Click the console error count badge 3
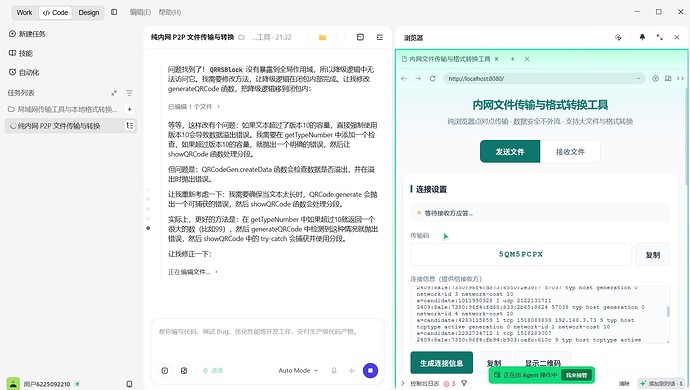The width and height of the screenshot is (690, 390). [x=450, y=383]
